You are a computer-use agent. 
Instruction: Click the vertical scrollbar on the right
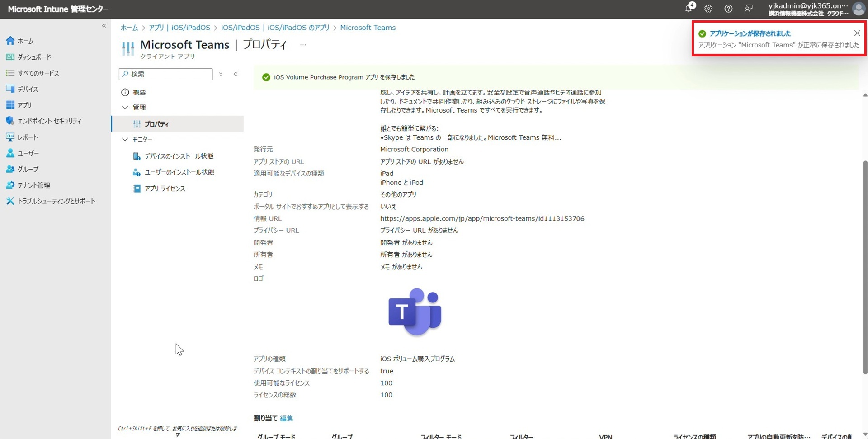(x=865, y=267)
